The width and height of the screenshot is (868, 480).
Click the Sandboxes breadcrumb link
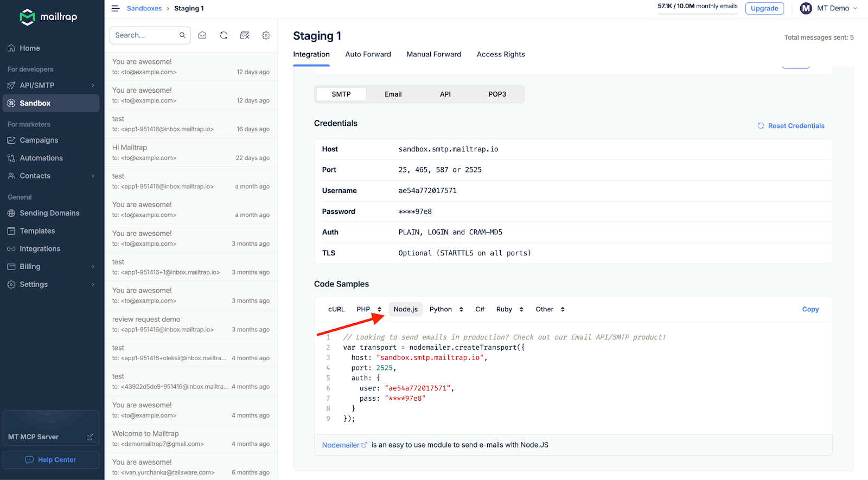coord(144,8)
